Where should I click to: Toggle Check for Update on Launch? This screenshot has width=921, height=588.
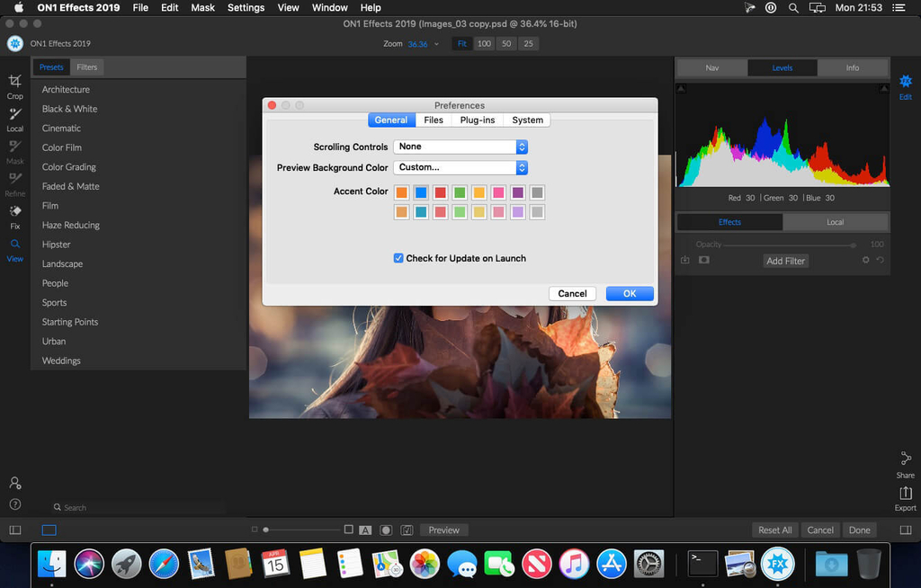point(398,258)
